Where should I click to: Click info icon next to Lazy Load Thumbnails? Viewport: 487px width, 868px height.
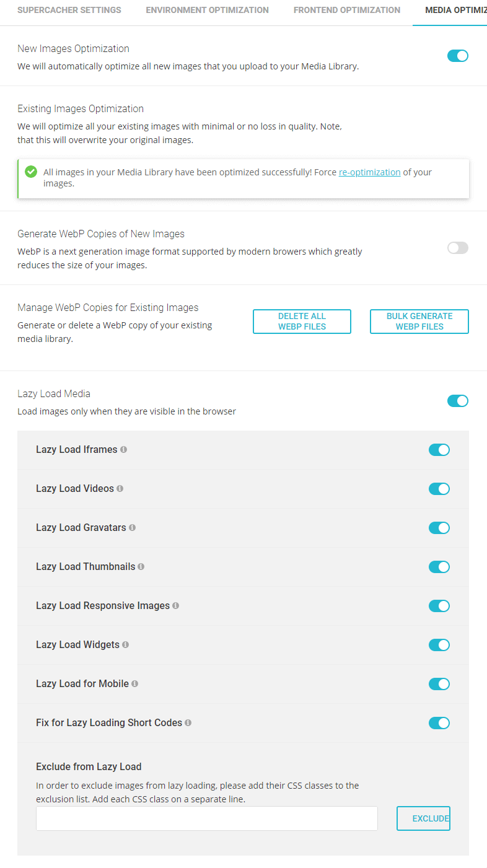(x=141, y=567)
